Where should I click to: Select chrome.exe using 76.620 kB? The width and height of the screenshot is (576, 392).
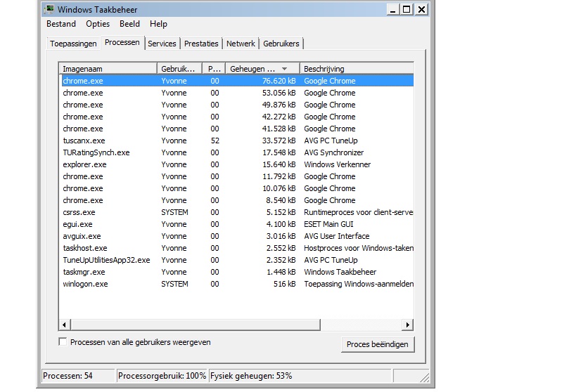[x=237, y=81]
